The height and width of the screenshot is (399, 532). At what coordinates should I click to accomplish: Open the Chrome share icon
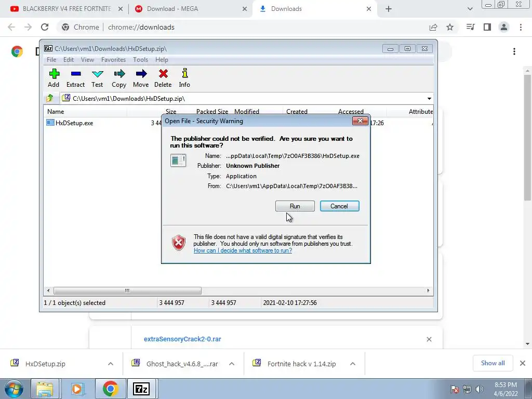433,27
